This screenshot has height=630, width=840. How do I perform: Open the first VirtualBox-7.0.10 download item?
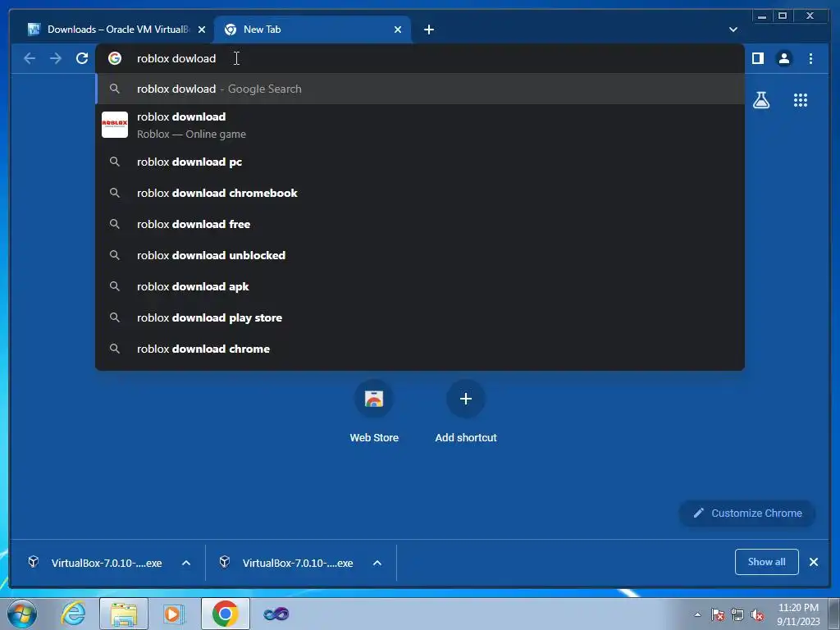(x=95, y=563)
